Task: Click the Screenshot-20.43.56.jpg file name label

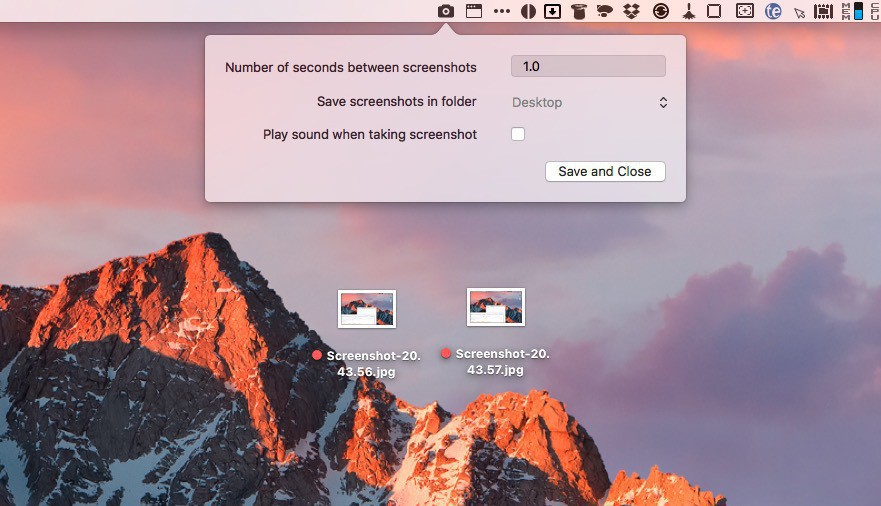Action: click(x=373, y=363)
